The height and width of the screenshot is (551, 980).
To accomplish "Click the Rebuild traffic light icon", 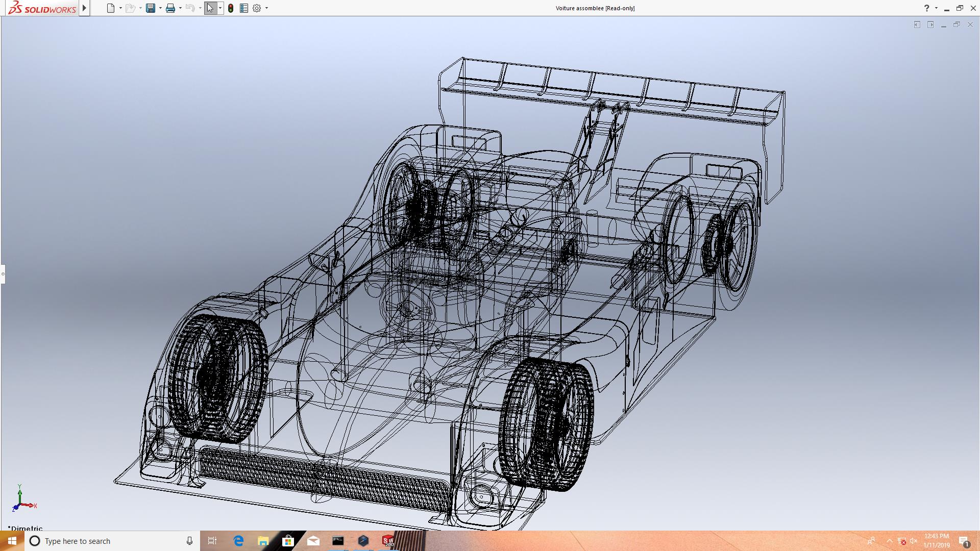I will (x=231, y=8).
